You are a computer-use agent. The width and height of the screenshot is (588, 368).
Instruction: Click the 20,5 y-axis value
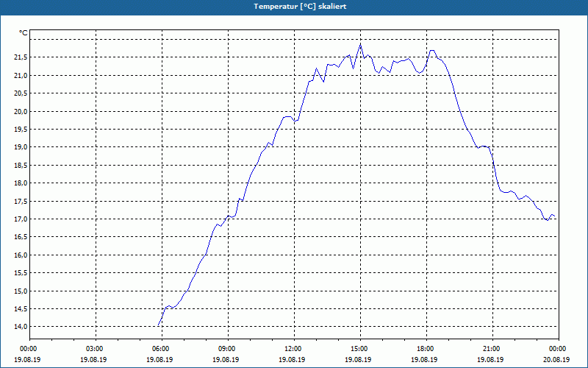click(x=21, y=93)
